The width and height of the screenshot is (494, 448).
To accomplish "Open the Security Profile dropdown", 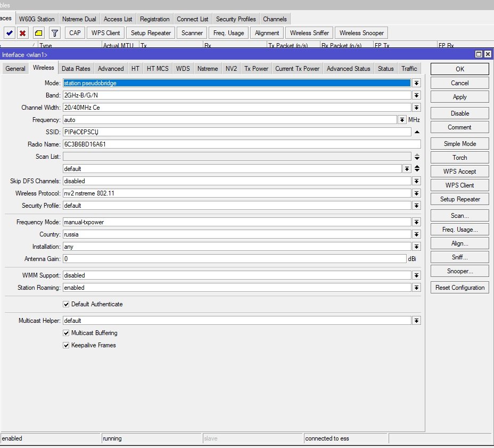I will (416, 206).
